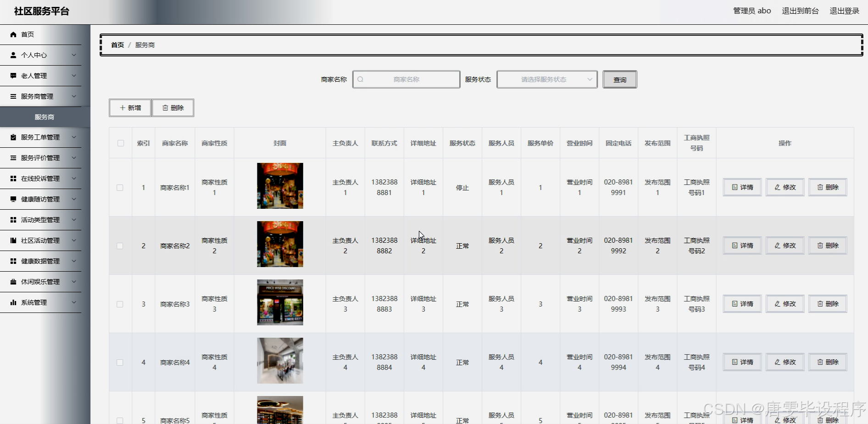Open 详情 for 商家名称4 row
Image resolution: width=868 pixels, height=424 pixels.
[742, 362]
